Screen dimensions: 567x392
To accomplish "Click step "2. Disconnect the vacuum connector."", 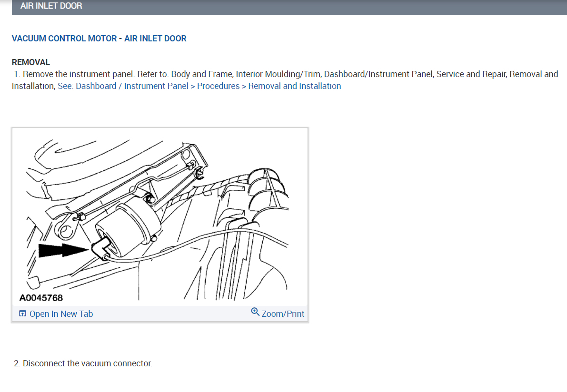I will (x=83, y=363).
